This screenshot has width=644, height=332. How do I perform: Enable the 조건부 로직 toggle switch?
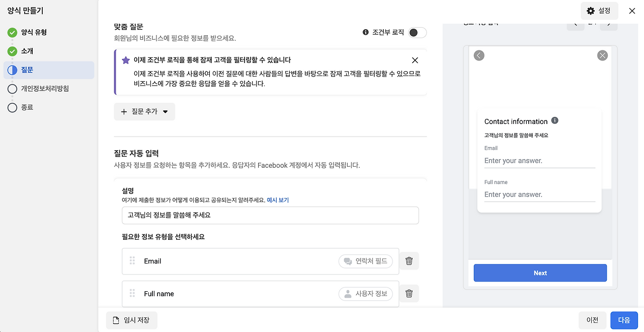pos(417,32)
